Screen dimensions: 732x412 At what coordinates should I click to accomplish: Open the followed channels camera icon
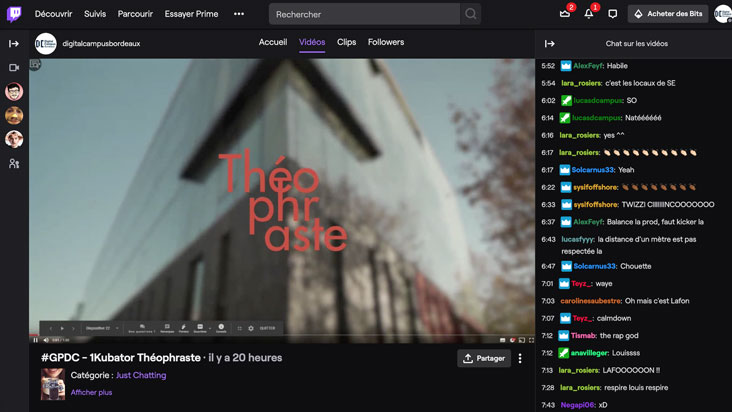[x=14, y=67]
